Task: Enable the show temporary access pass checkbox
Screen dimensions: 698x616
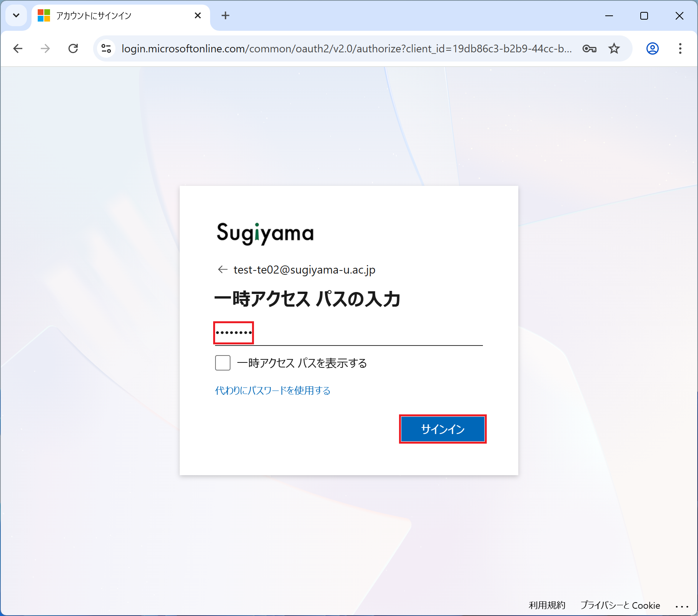Action: click(x=223, y=363)
